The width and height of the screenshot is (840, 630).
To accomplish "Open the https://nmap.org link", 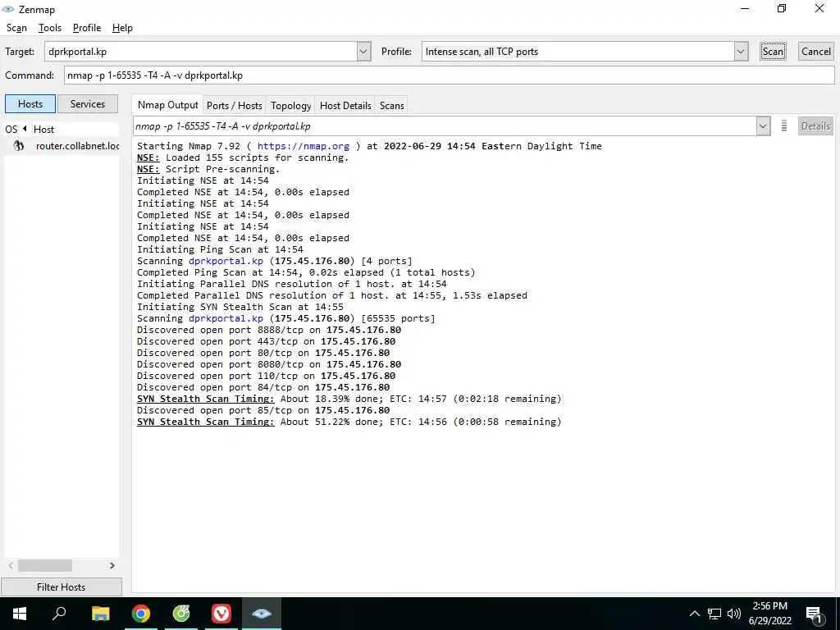I will [304, 146].
